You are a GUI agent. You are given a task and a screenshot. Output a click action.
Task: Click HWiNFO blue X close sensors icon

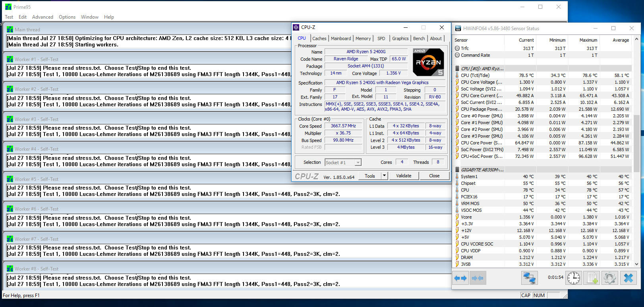click(x=629, y=278)
